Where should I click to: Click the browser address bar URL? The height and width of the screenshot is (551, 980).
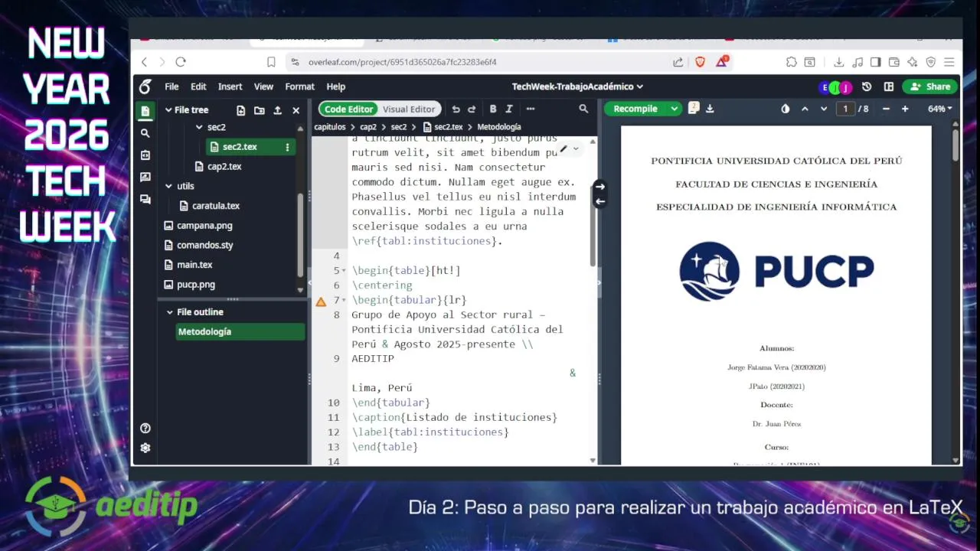(x=402, y=62)
